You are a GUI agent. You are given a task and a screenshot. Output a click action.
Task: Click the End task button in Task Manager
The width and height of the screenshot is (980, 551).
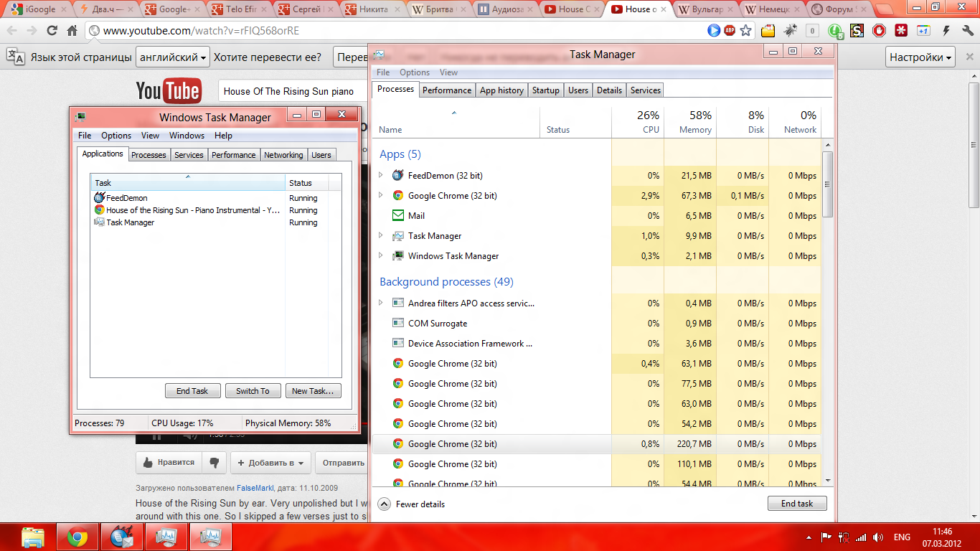[797, 504]
